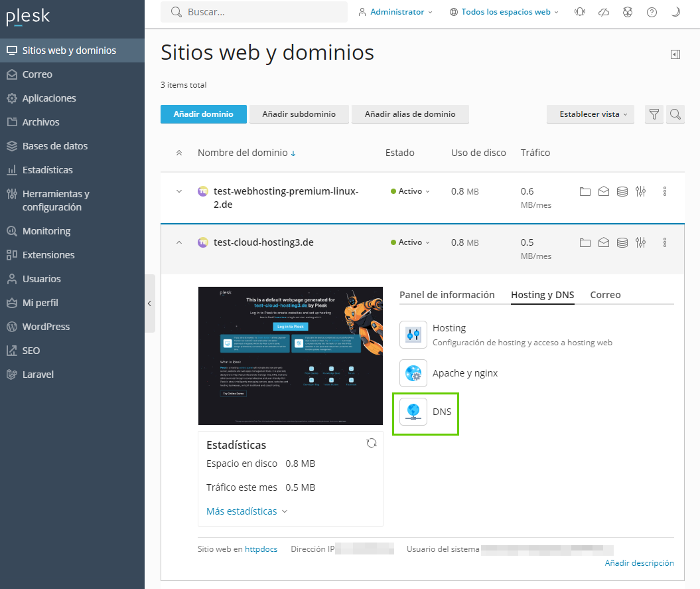The image size is (700, 589).
Task: Click Añadir subdominio button
Action: click(299, 114)
